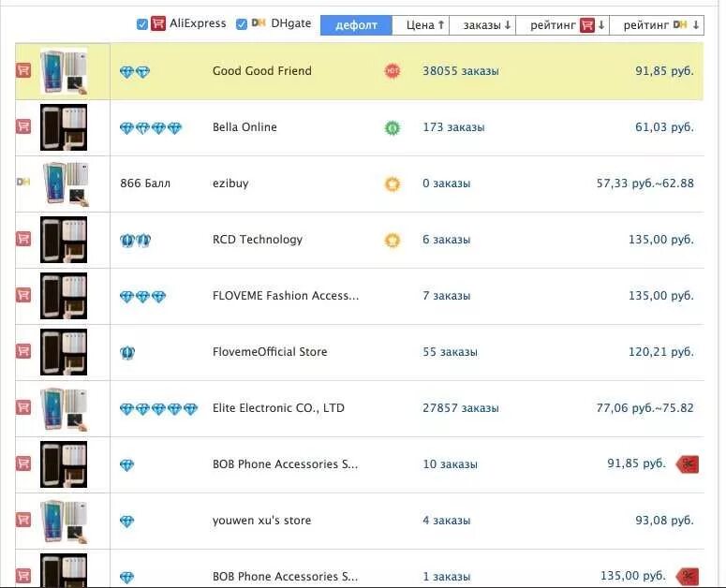The image size is (726, 588).
Task: Click AliExpress icon in FLOVEME Fashion Access row
Action: [23, 295]
